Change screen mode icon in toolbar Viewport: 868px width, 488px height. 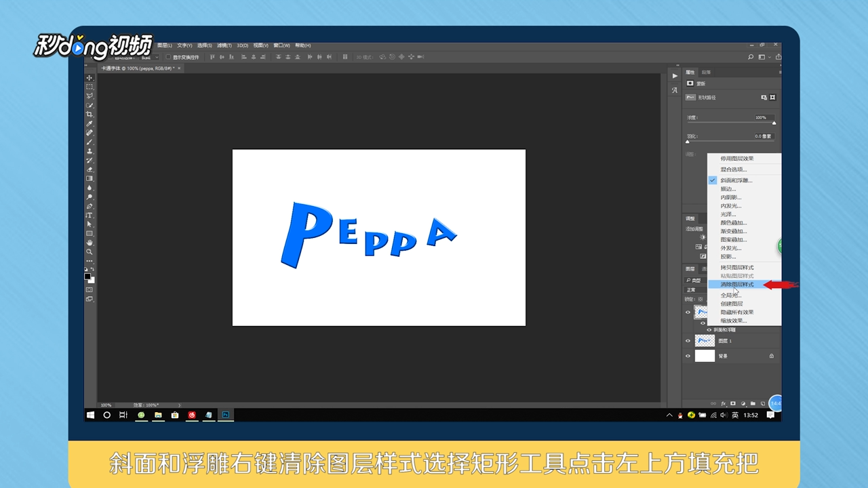(x=90, y=299)
